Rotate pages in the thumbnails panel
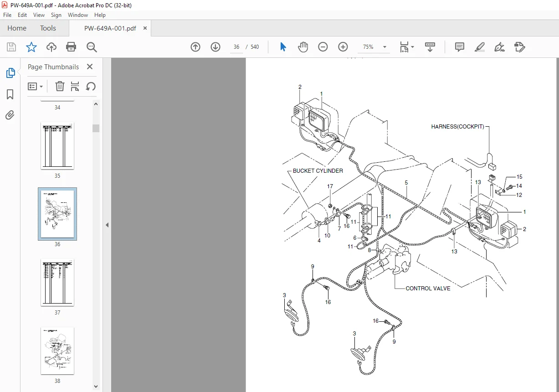559x392 pixels. pos(91,86)
